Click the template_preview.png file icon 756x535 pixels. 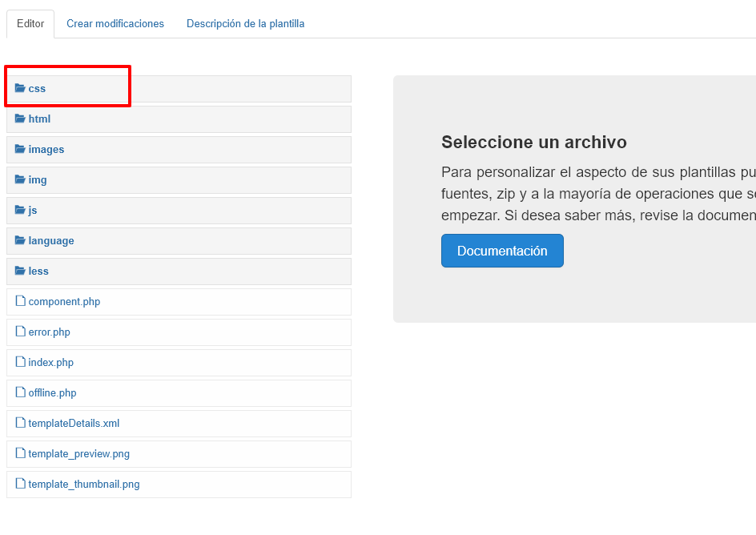(20, 453)
